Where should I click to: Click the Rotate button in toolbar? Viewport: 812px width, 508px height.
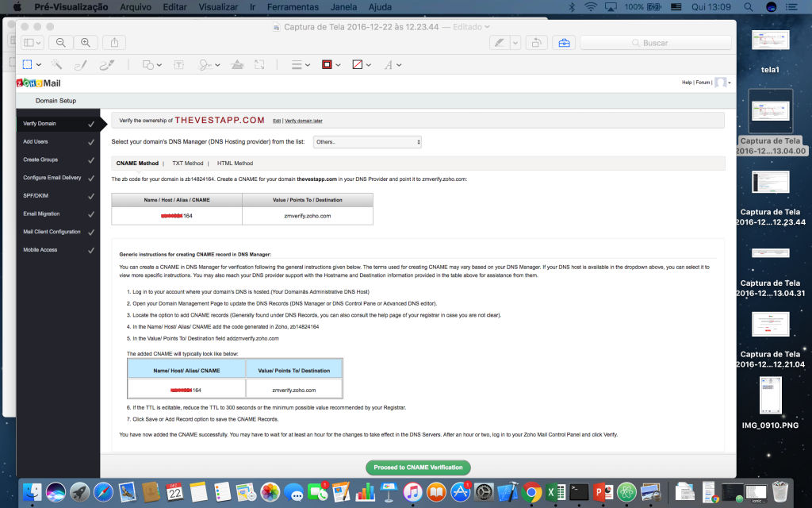(x=537, y=43)
